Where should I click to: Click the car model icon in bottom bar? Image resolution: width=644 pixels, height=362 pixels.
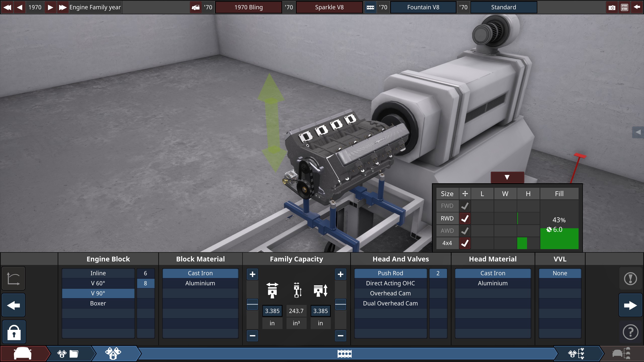(23, 354)
